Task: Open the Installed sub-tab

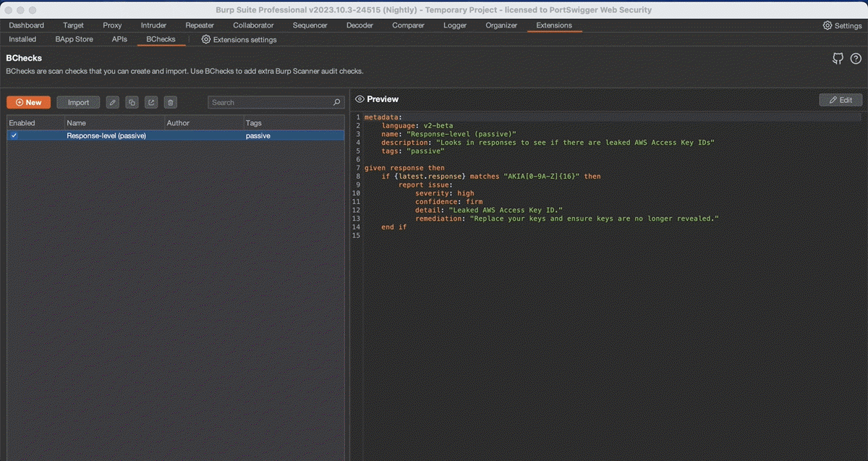Action: [x=22, y=40]
